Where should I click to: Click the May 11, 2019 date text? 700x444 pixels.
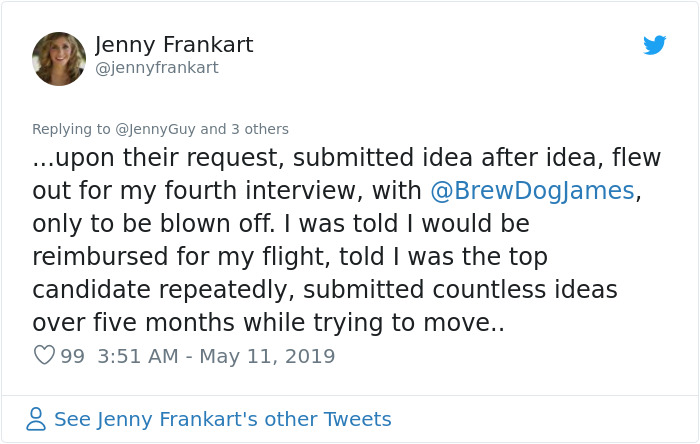[x=266, y=356]
